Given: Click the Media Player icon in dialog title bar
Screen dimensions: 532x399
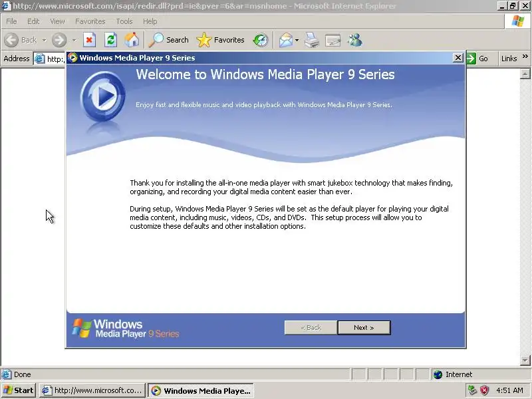Looking at the screenshot, I should [72, 58].
